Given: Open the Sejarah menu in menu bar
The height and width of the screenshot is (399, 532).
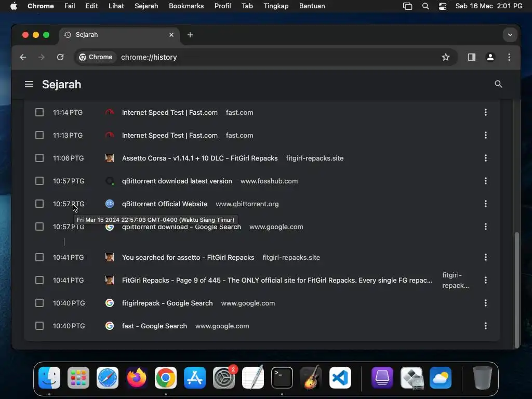Looking at the screenshot, I should (146, 6).
